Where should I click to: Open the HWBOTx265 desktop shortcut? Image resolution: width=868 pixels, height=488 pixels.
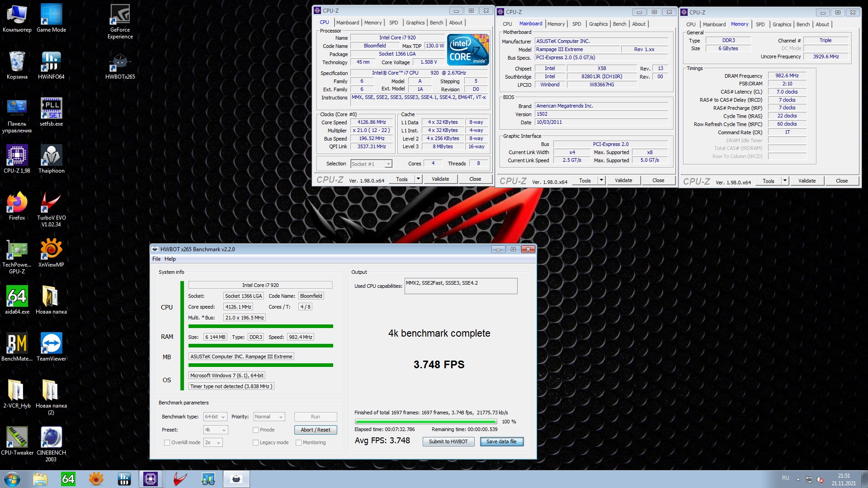[120, 65]
